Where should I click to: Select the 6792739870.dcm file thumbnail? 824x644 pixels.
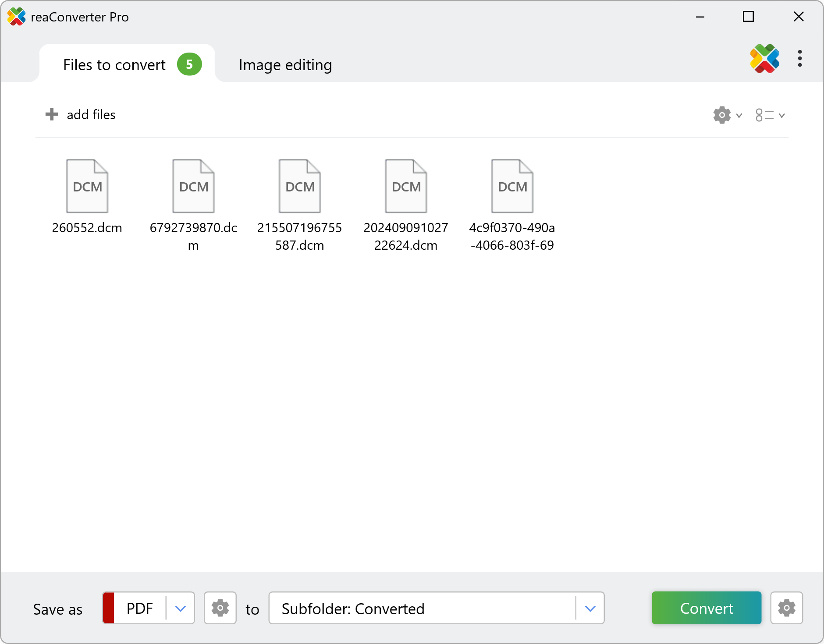pyautogui.click(x=193, y=186)
